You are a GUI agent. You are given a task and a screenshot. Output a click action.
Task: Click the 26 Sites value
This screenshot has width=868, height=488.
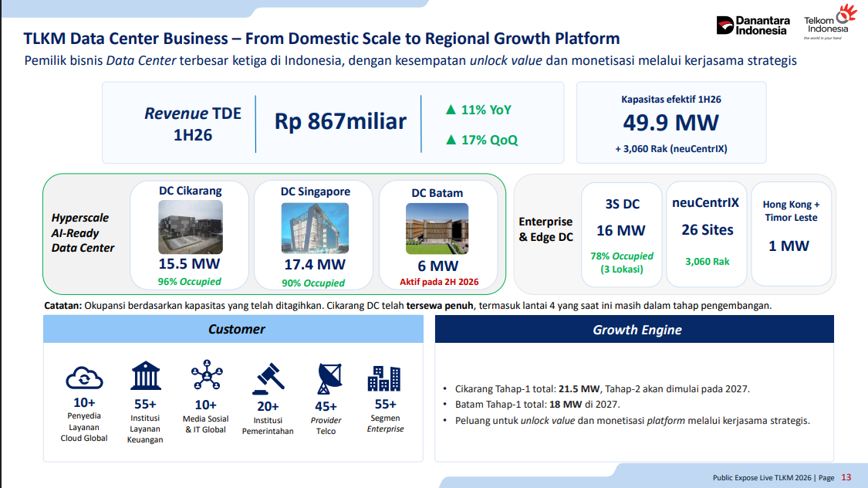[x=708, y=230]
